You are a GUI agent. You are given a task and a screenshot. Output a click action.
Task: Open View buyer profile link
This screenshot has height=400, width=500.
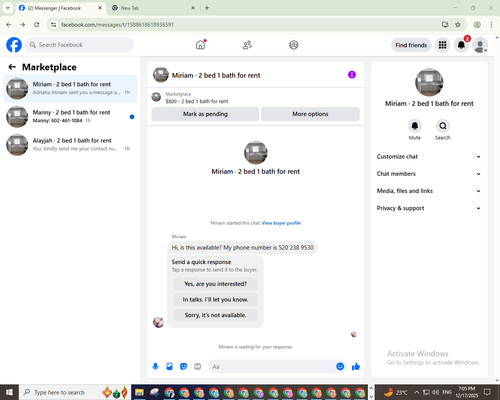281,223
